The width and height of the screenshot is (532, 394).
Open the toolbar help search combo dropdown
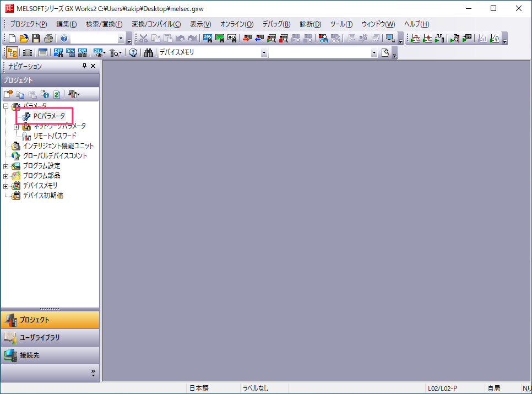pyautogui.click(x=121, y=39)
